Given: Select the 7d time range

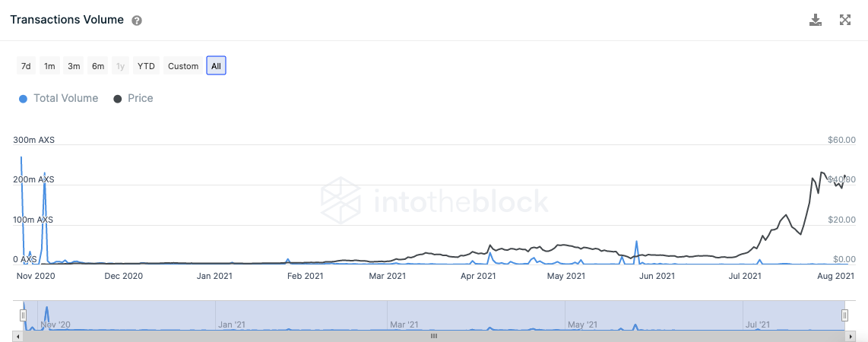Looking at the screenshot, I should point(26,66).
